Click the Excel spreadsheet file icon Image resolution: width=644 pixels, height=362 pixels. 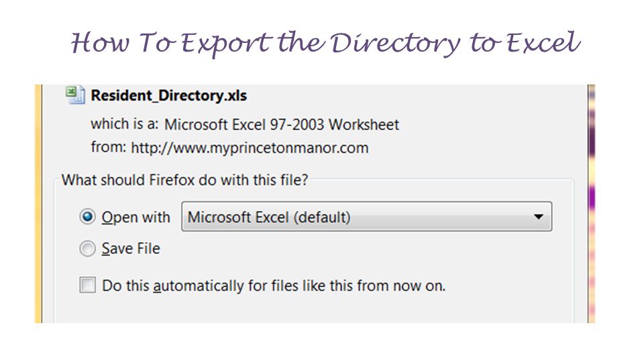(75, 95)
